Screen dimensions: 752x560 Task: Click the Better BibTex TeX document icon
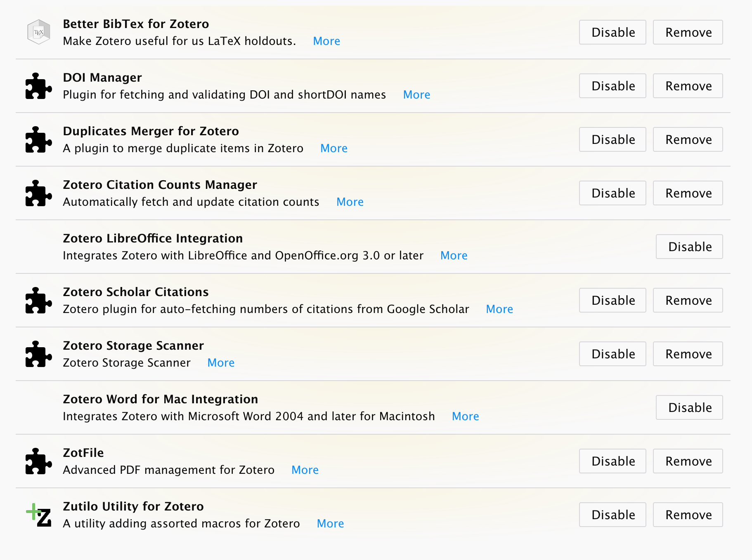(x=39, y=32)
